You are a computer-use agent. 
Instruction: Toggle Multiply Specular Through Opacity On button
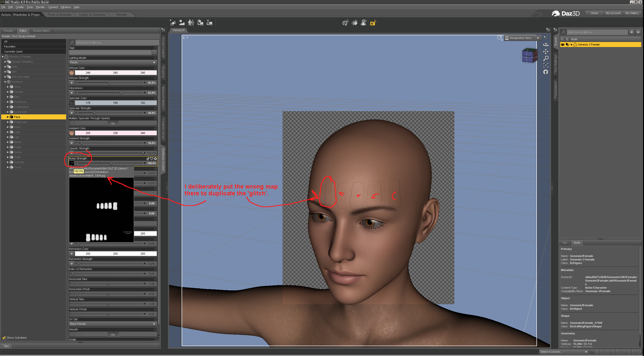pyautogui.click(x=113, y=123)
